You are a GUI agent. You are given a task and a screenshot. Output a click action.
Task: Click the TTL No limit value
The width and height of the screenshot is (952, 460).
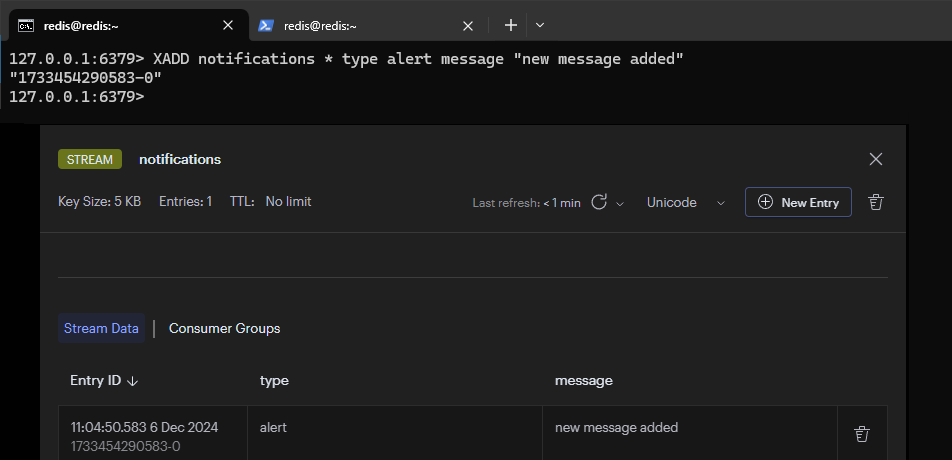[288, 202]
